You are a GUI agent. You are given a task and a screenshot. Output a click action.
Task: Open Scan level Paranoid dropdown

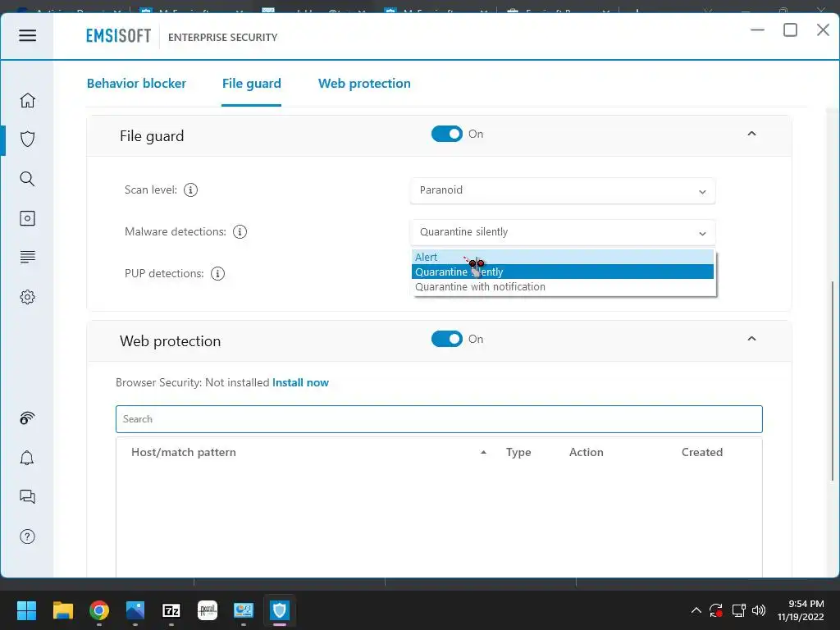pyautogui.click(x=563, y=190)
